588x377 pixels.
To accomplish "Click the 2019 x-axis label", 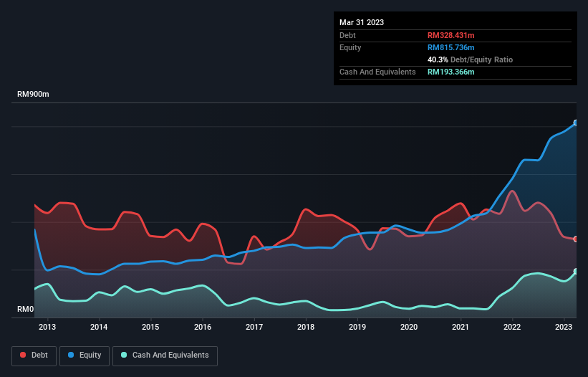I will pos(357,327).
